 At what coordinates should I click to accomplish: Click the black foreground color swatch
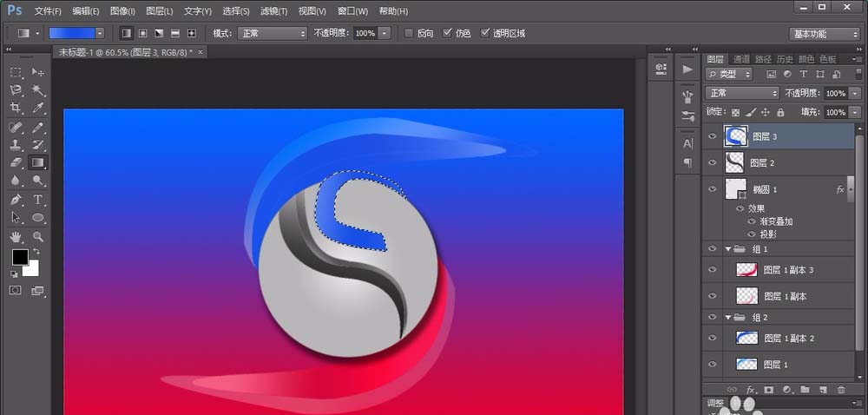click(x=19, y=257)
